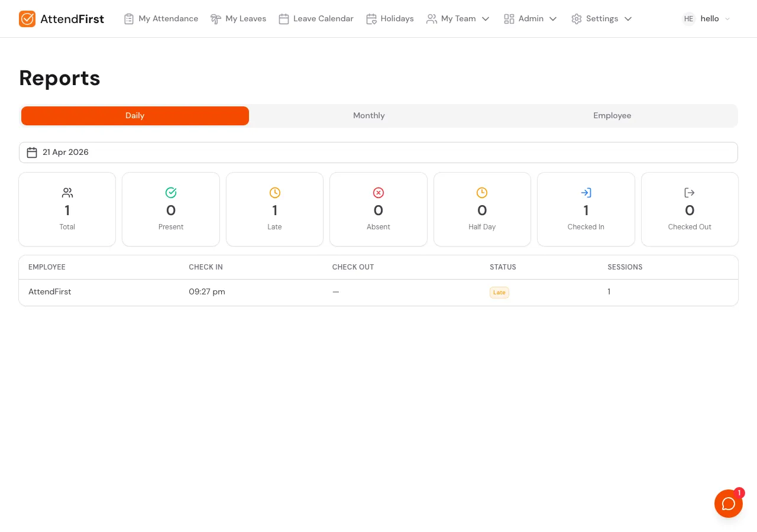Click the AttendFirst employee link
Screen dimensions: 757x532
[50, 291]
